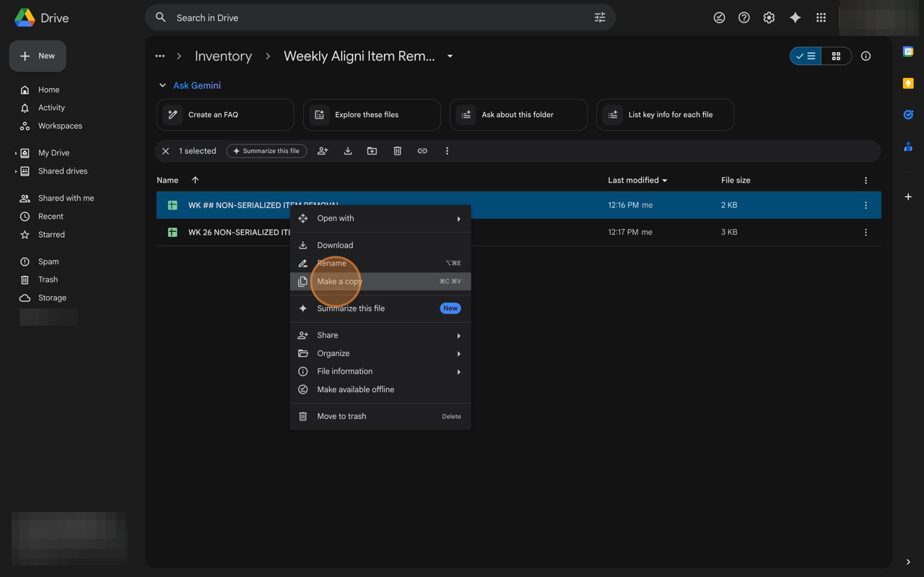Open the Google apps grid

coord(821,18)
